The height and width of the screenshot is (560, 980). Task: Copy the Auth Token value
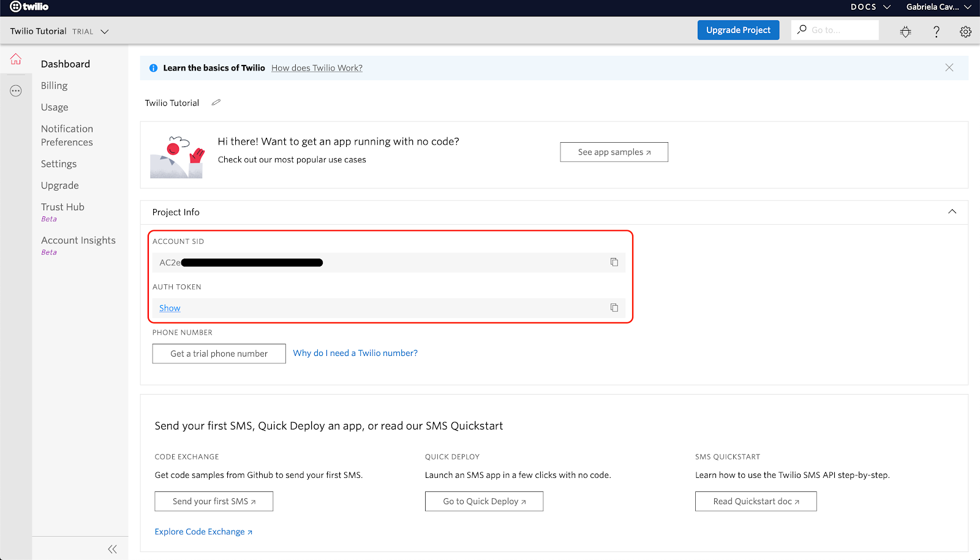point(614,308)
